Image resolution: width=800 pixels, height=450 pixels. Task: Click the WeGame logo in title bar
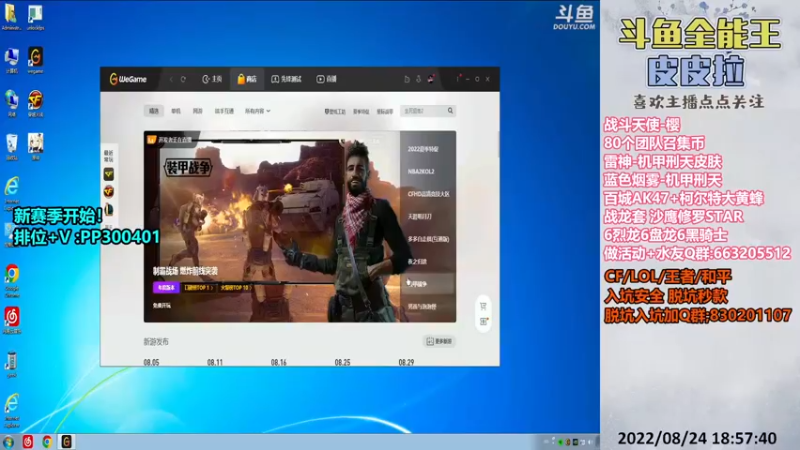click(128, 79)
